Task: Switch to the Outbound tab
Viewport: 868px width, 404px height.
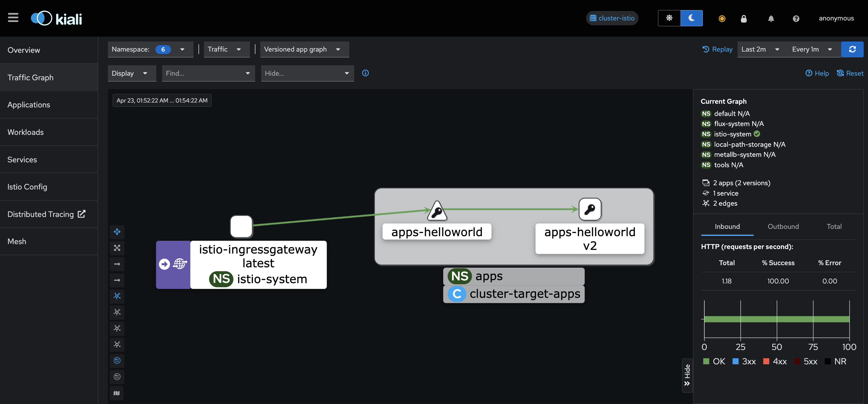Action: (x=783, y=226)
